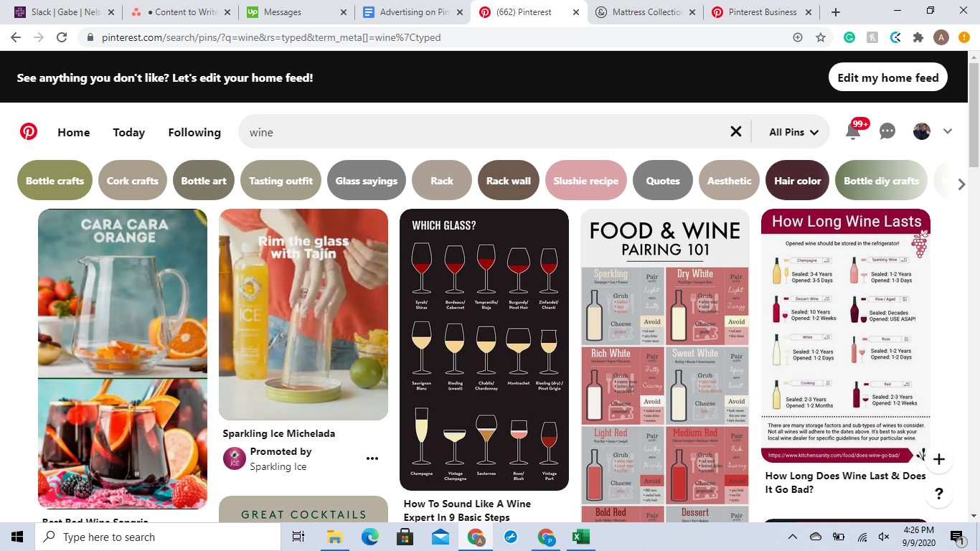Open the Which Glass wine chart pin
980x551 pixels.
tap(484, 349)
